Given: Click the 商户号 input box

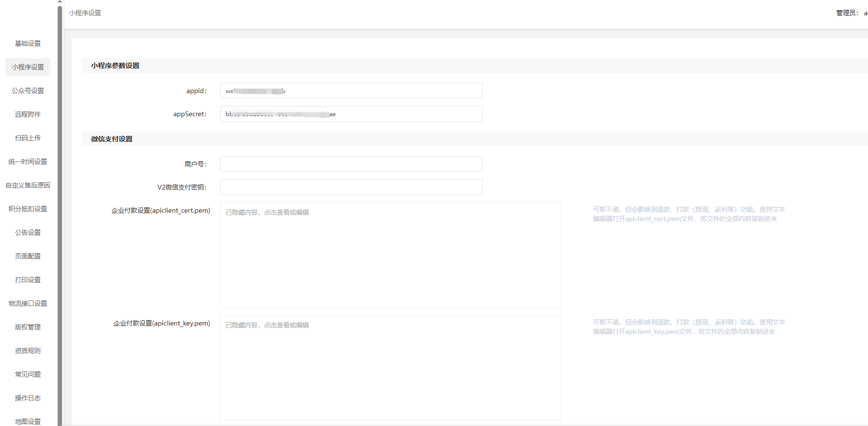Looking at the screenshot, I should [351, 164].
